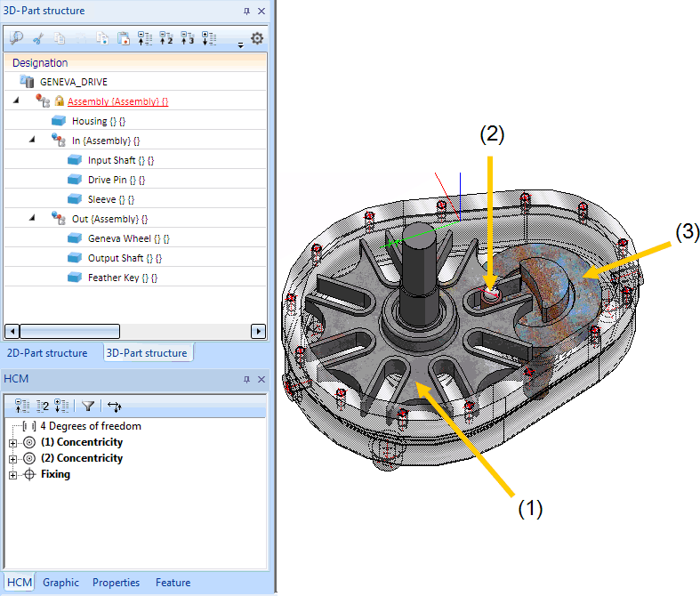Click the lock icon beside Assembly

coord(60,101)
